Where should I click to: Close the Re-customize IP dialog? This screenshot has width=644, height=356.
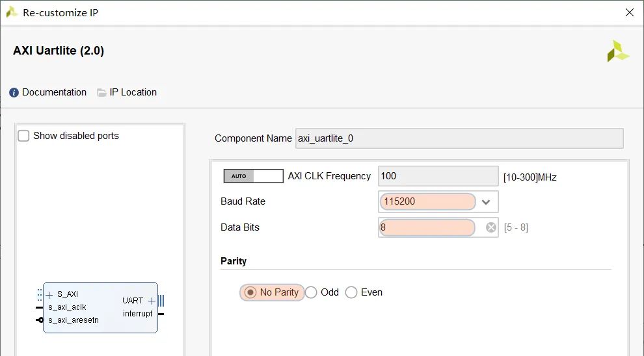629,13
